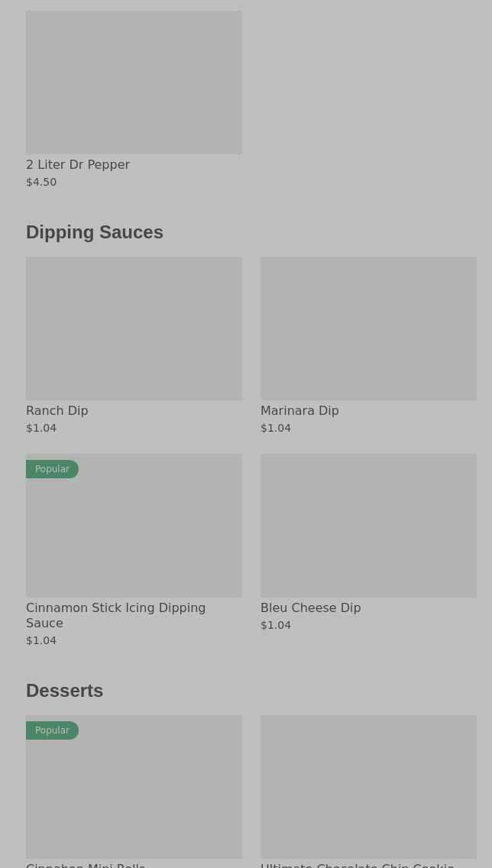The width and height of the screenshot is (492, 868).
Task: Click the Bleu Cheese Dip item name
Action: point(310,607)
